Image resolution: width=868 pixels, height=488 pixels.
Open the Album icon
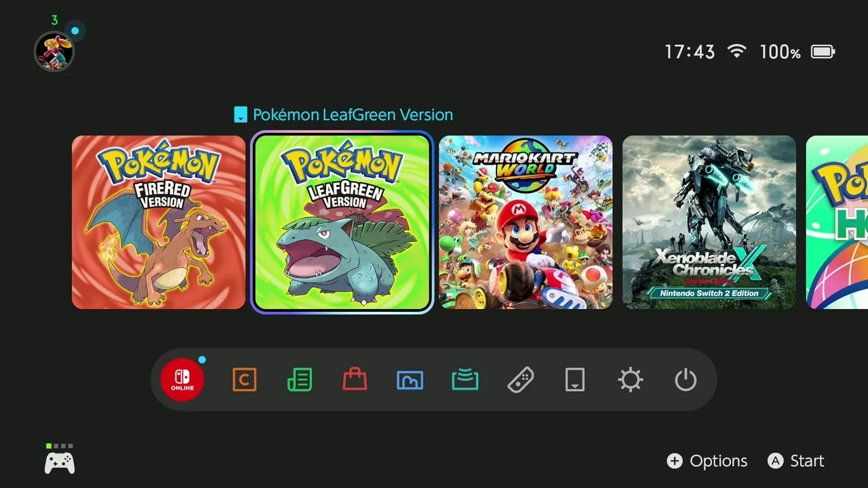[x=410, y=380]
